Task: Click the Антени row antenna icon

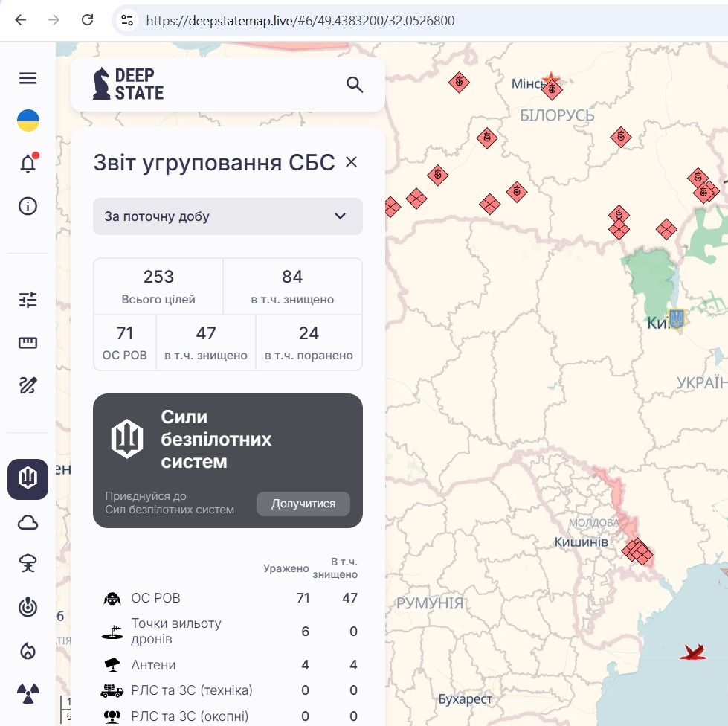Action: [112, 665]
